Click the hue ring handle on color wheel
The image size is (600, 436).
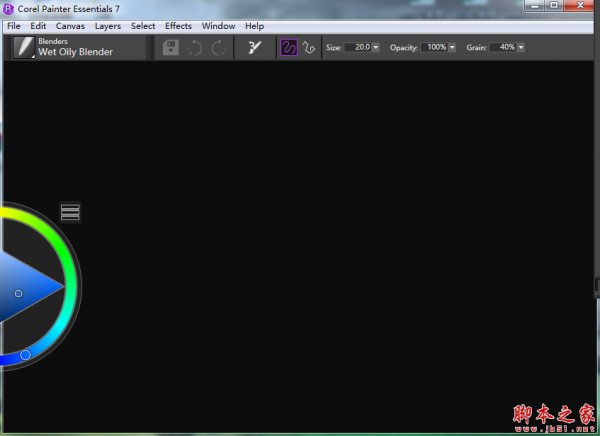25,355
